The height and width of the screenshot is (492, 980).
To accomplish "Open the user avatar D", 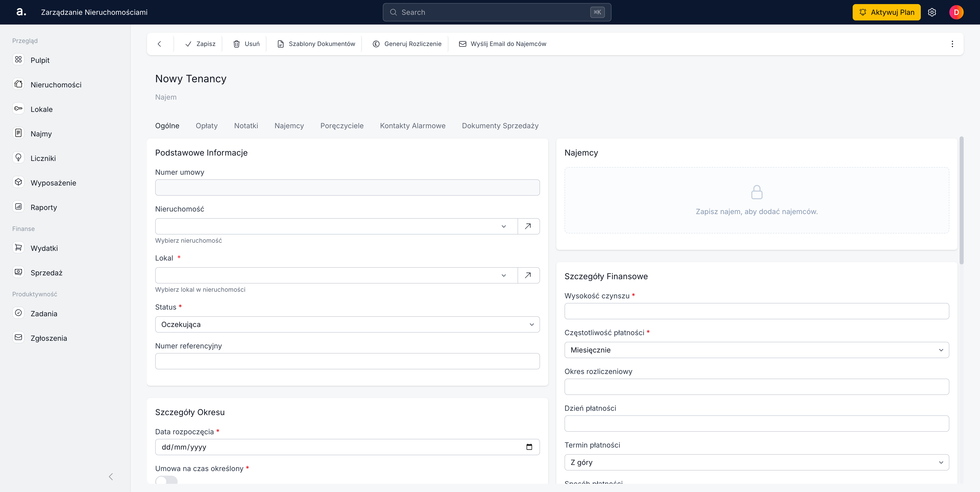I will pos(956,12).
